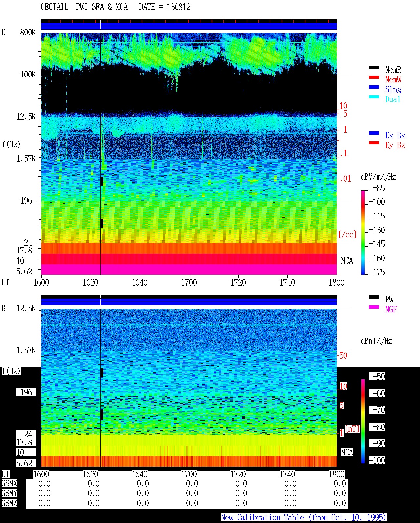Click the GSMX row label
This screenshot has height=523, width=420.
(x=9, y=484)
